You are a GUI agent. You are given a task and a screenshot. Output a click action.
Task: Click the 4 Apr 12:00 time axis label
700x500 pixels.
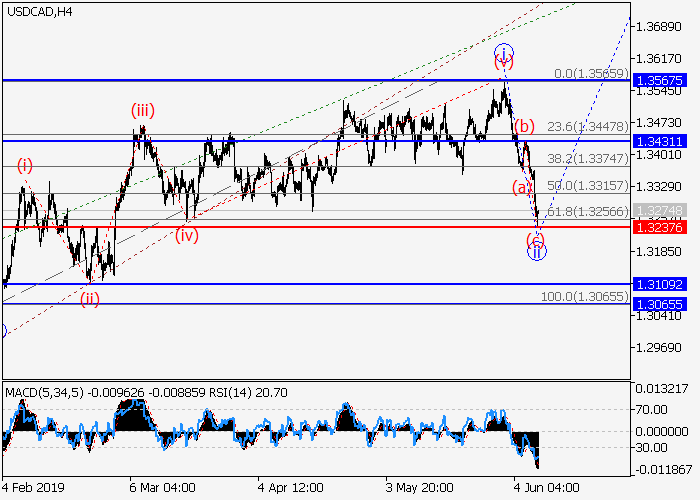click(x=290, y=489)
